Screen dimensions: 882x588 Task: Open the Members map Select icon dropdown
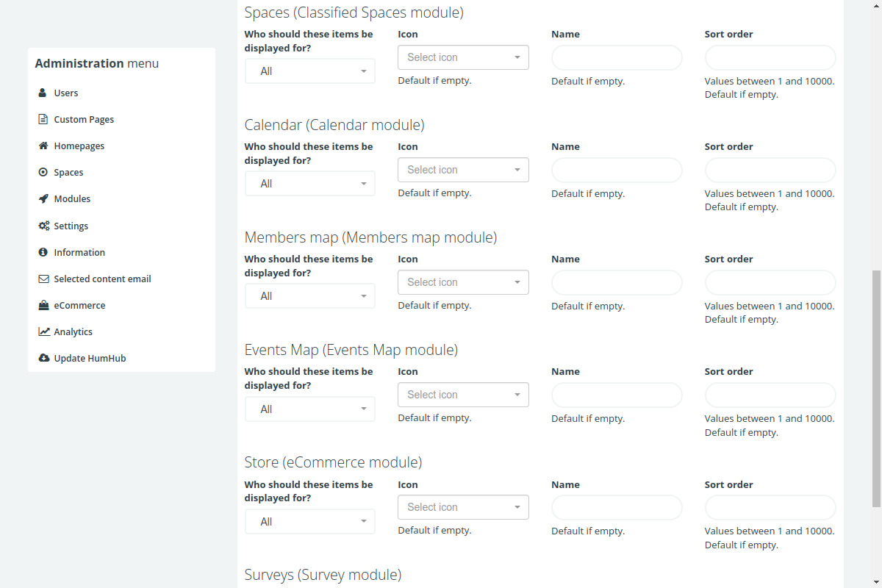(x=463, y=282)
